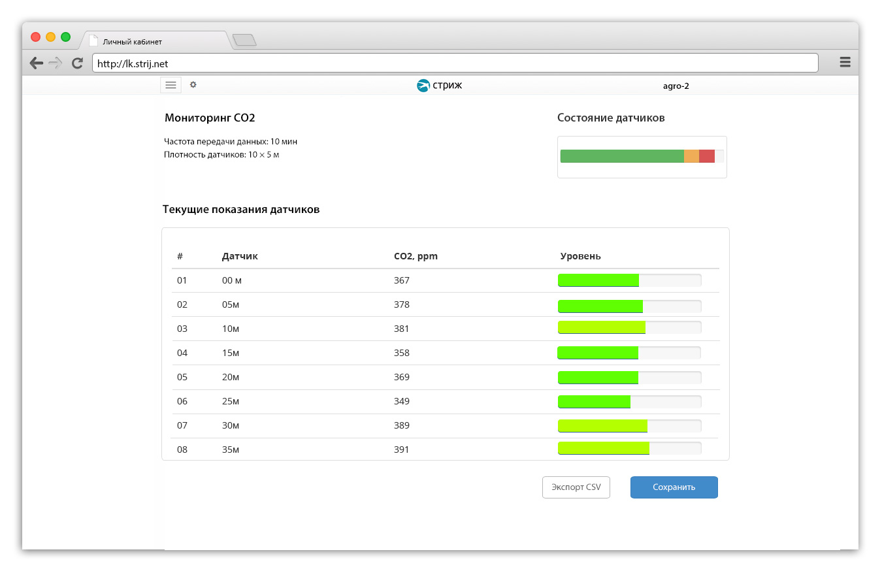
Task: Click the Текущие показания датчиков heading
Action: click(x=241, y=210)
